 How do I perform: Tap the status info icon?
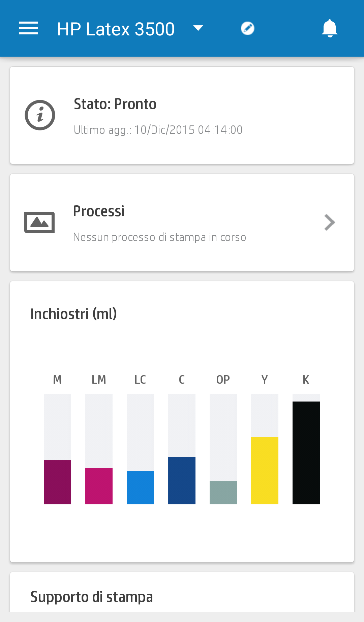click(40, 115)
